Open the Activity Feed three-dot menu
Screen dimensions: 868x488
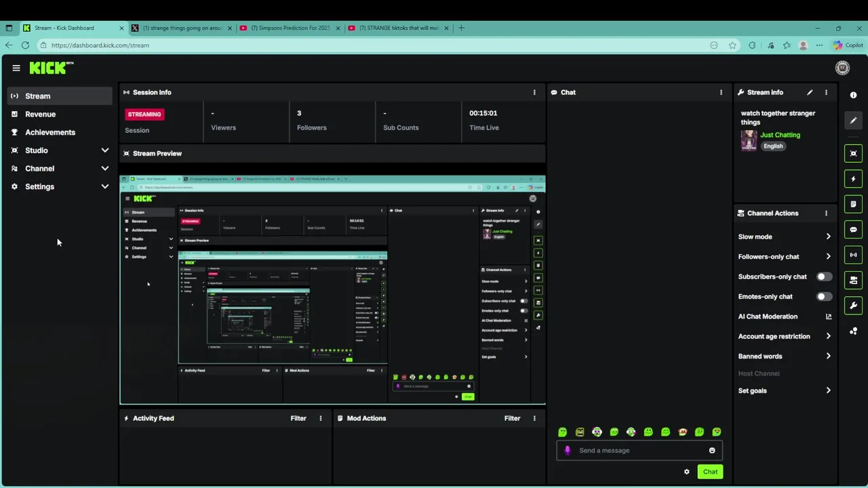tap(321, 418)
